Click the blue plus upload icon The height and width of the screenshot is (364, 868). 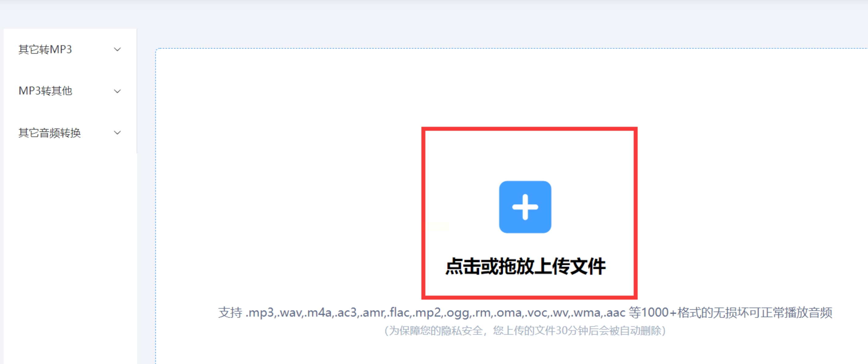point(525,207)
